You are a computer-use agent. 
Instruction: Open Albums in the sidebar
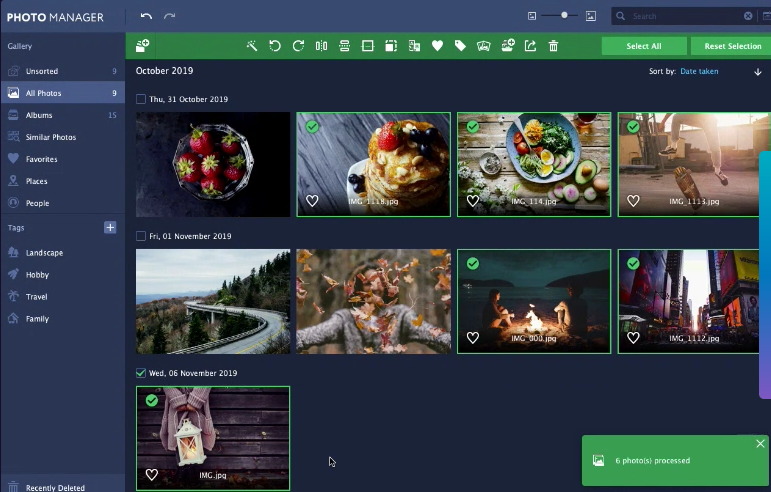[39, 115]
